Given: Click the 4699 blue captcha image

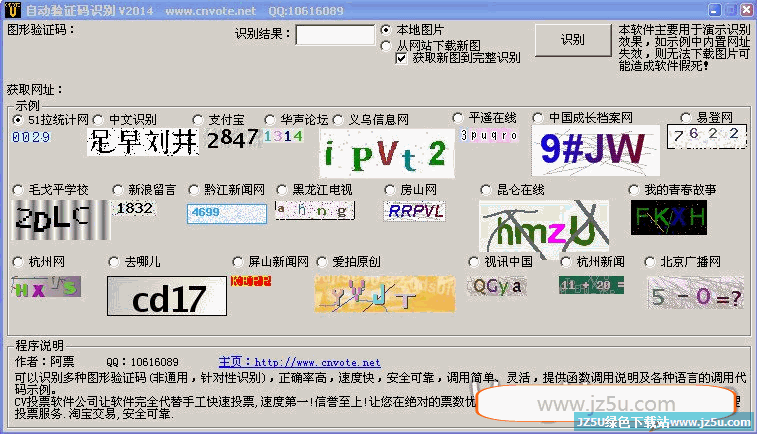Looking at the screenshot, I should [x=227, y=213].
